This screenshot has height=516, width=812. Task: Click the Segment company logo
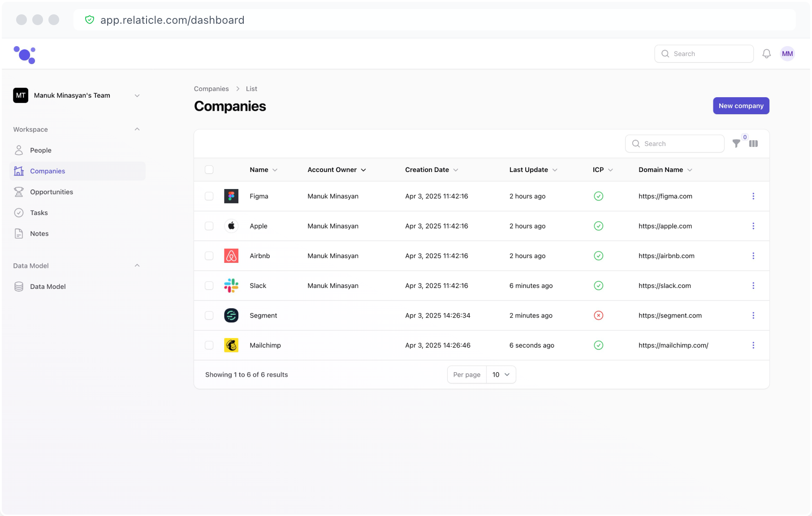click(x=231, y=315)
